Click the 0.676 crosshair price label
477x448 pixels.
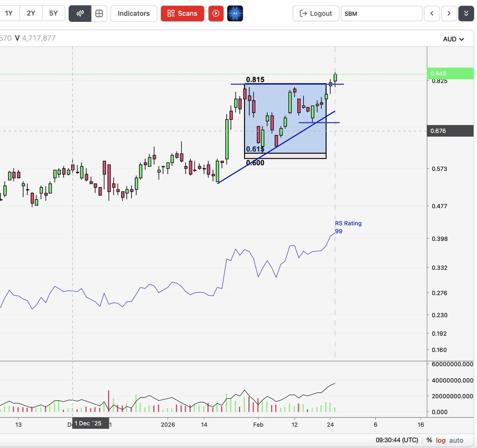[x=450, y=131]
